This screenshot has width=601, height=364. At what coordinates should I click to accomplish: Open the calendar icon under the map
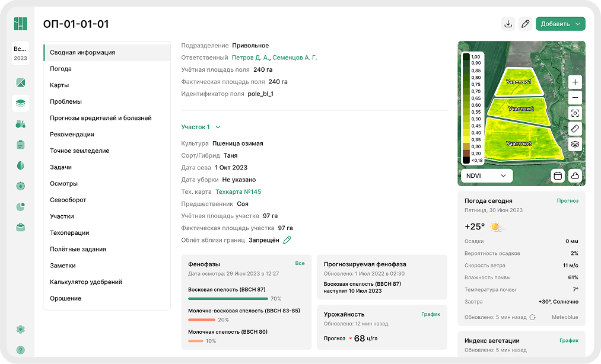tap(558, 175)
